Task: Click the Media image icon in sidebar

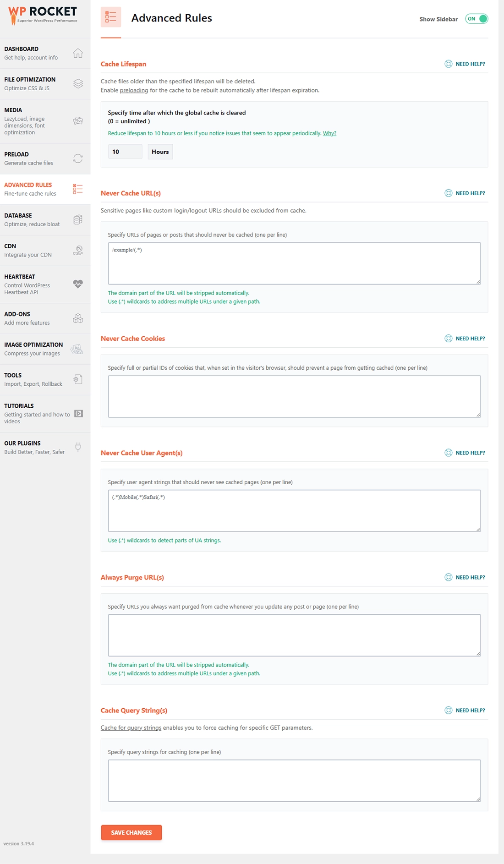Action: coord(78,121)
